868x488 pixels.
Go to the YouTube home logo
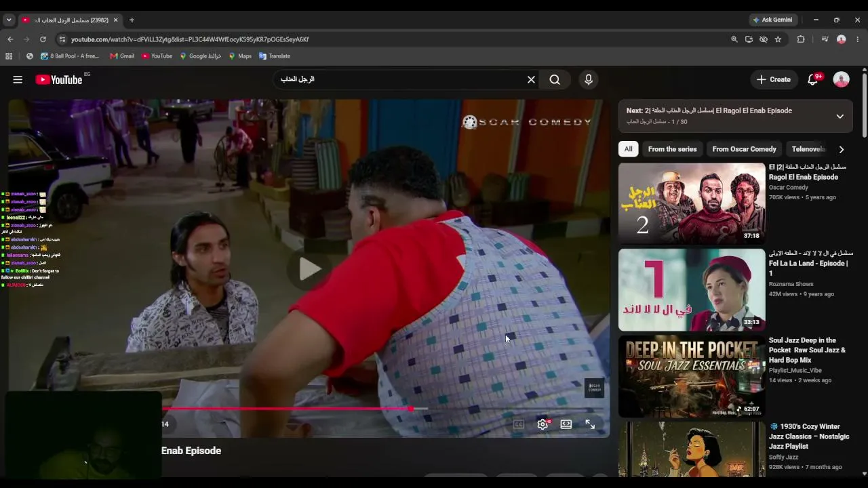click(58, 79)
